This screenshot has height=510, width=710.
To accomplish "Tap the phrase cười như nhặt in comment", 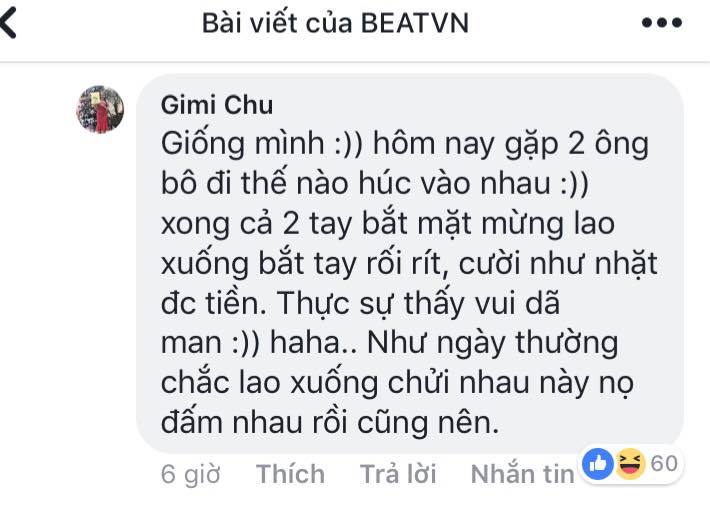I will coord(558,264).
